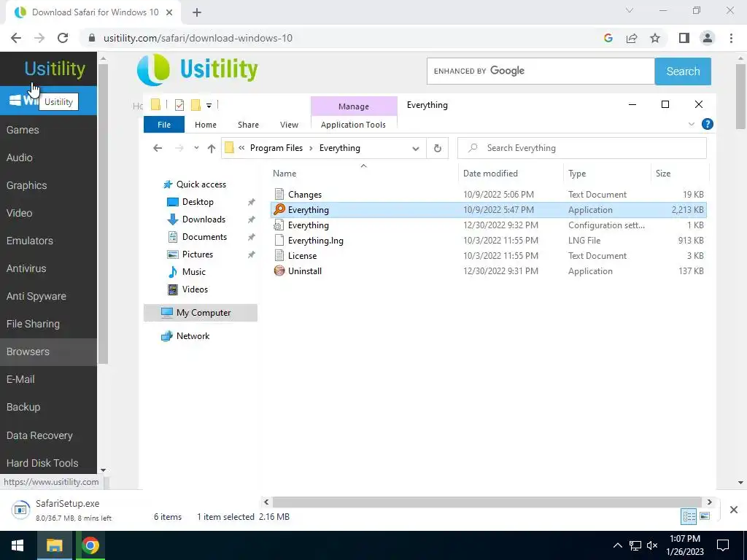Screen dimensions: 747x560
Task: Open the Home ribbon tab
Action: (205, 125)
